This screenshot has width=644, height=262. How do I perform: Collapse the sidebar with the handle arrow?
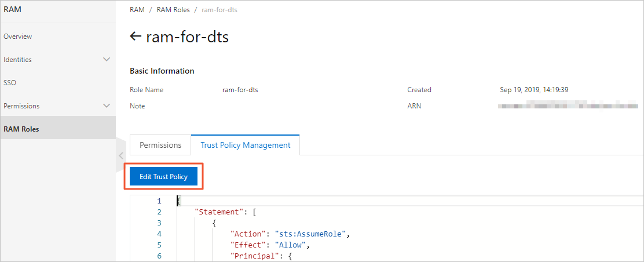pyautogui.click(x=120, y=155)
